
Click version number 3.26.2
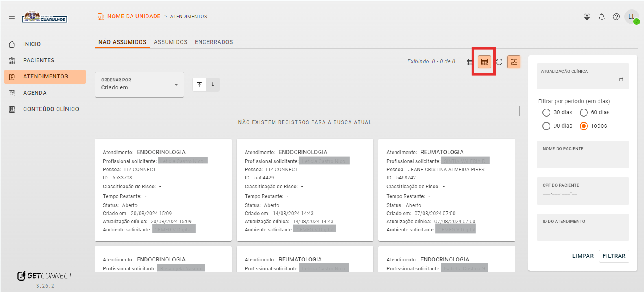point(45,286)
